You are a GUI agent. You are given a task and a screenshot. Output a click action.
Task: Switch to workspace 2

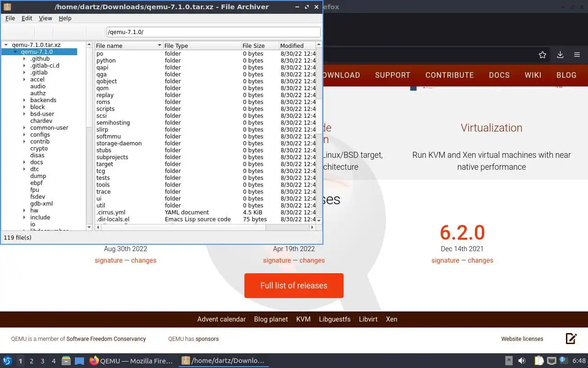coord(31,361)
